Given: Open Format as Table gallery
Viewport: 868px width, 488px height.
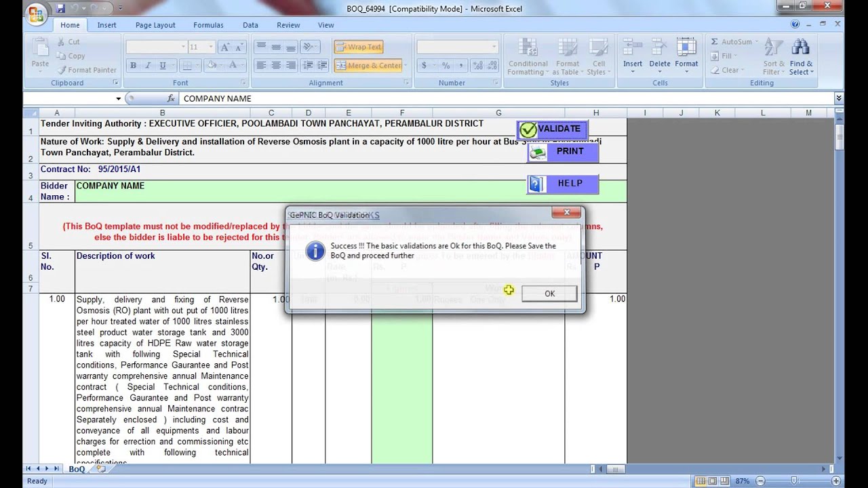Looking at the screenshot, I should coord(566,57).
